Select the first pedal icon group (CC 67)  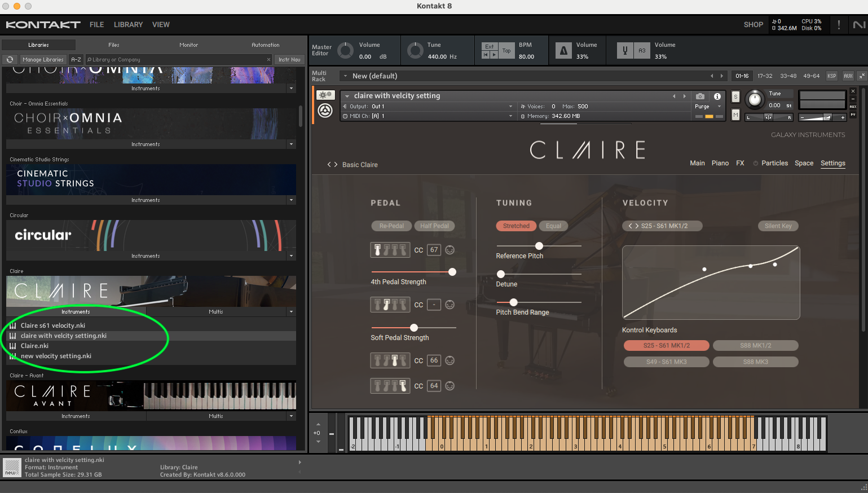[390, 250]
